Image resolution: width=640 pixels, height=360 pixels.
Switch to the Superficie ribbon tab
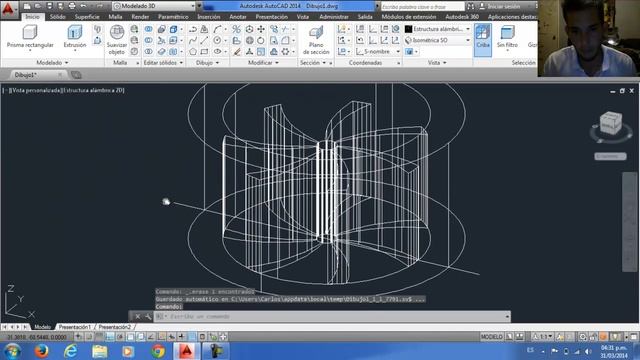click(x=87, y=17)
